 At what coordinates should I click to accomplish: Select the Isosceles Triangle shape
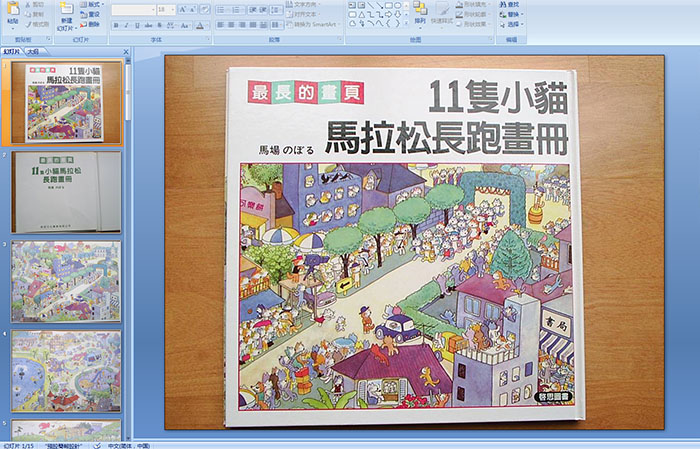(362, 15)
